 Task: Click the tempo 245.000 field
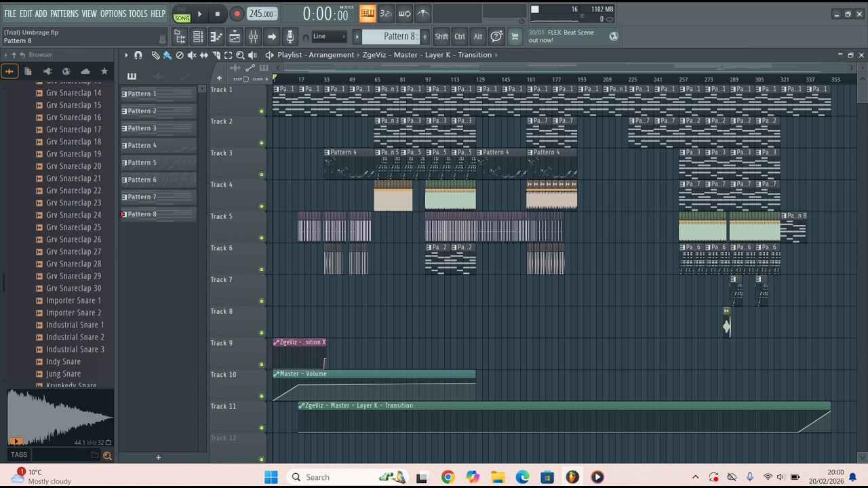pyautogui.click(x=262, y=14)
